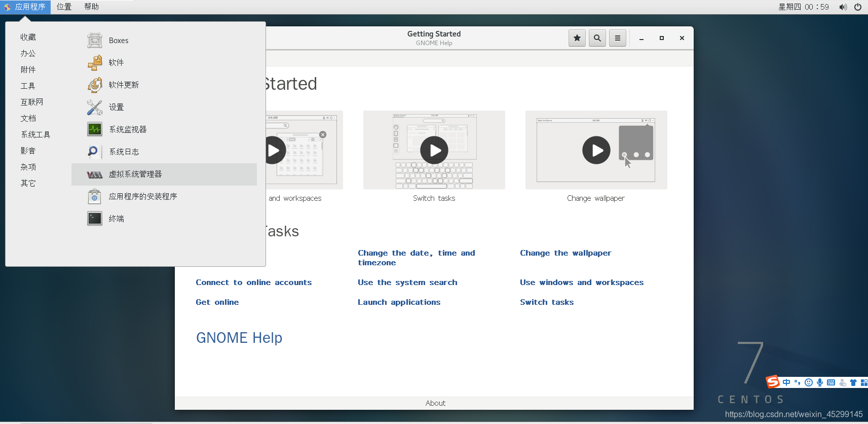Toggle Sogou punctuation mode icon
The image size is (868, 424).
tap(798, 382)
